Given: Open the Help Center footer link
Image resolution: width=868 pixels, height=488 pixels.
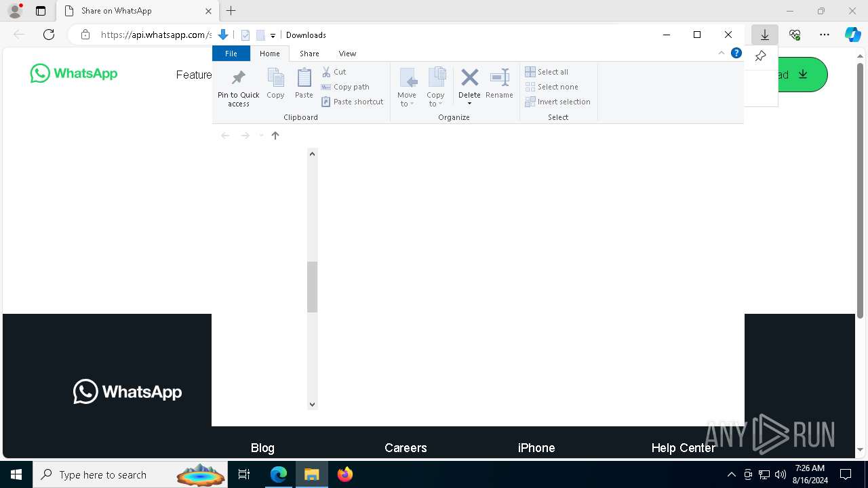Looking at the screenshot, I should point(684,448).
